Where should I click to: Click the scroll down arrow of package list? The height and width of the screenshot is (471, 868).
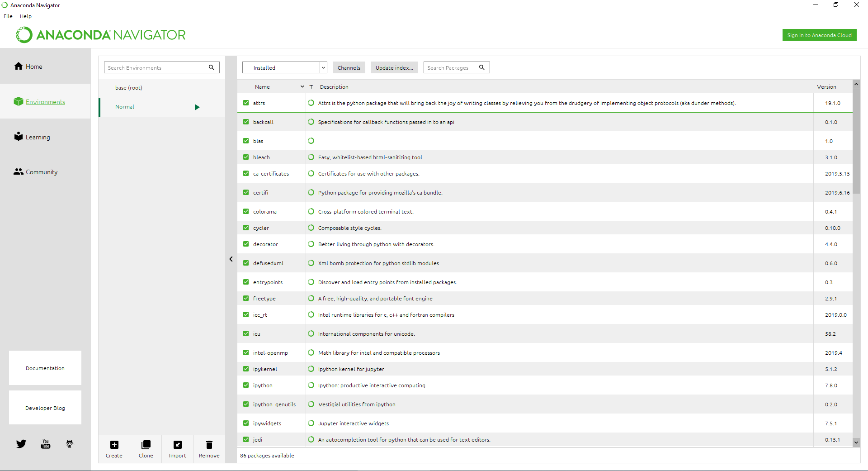856,442
